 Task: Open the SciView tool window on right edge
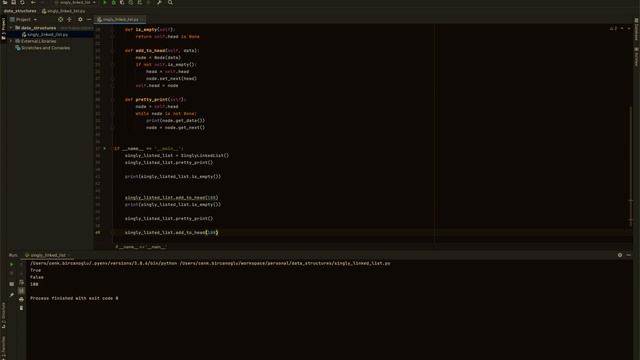[x=636, y=57]
